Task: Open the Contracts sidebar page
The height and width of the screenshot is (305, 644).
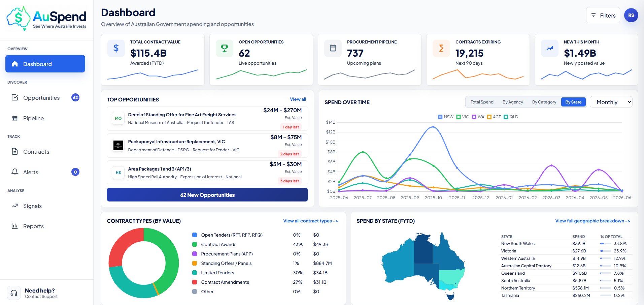Action: pyautogui.click(x=45, y=151)
